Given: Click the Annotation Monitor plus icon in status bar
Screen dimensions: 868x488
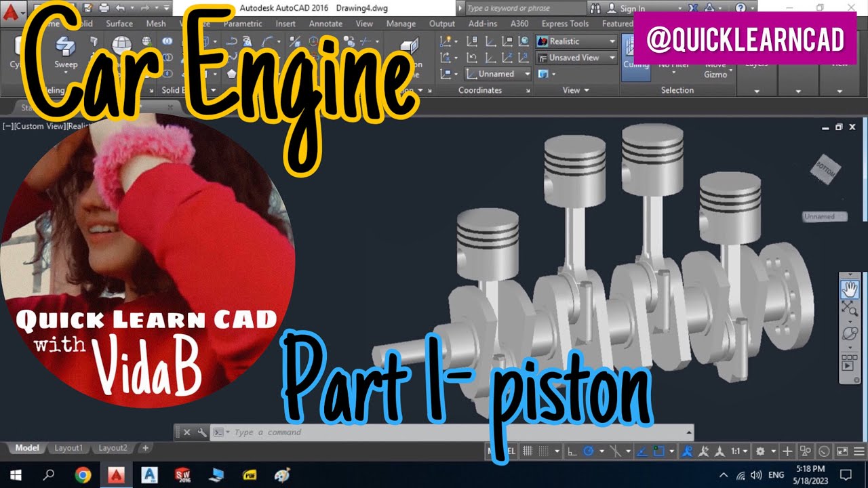Looking at the screenshot, I should pyautogui.click(x=787, y=451).
